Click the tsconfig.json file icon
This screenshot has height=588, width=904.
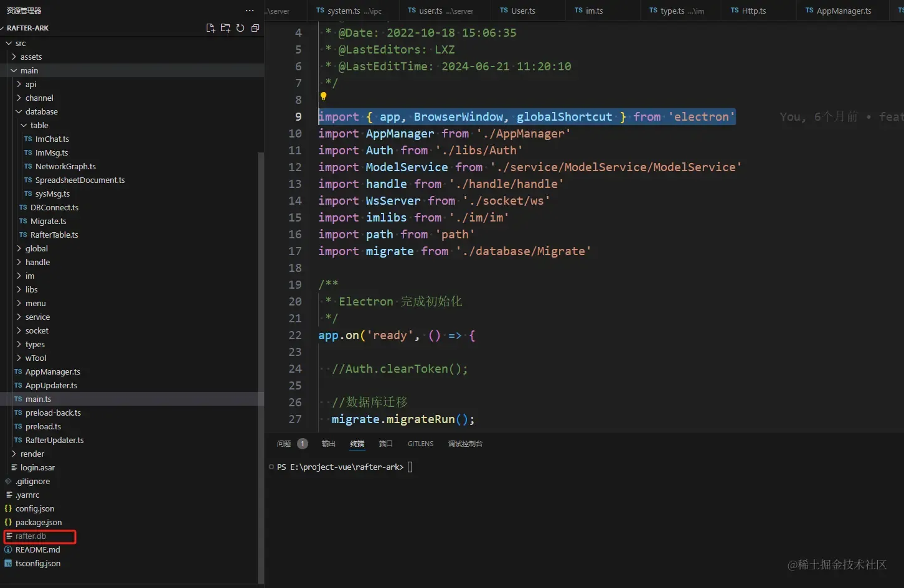pyautogui.click(x=8, y=563)
